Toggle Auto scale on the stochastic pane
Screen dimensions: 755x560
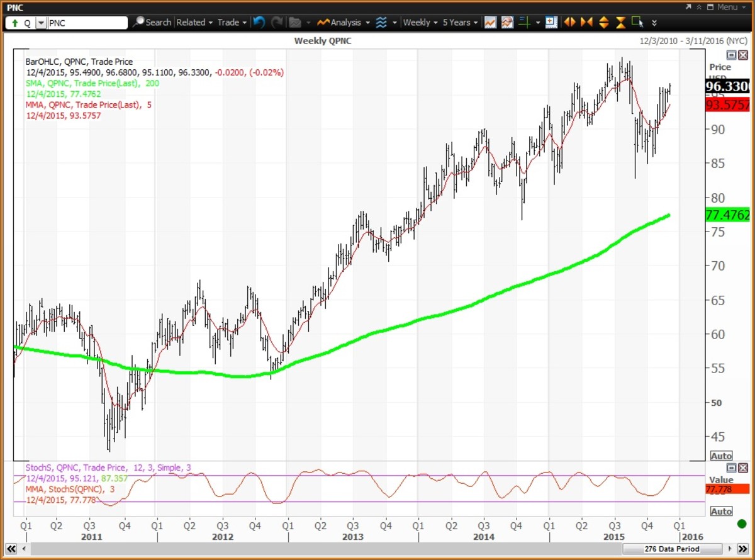(x=721, y=511)
